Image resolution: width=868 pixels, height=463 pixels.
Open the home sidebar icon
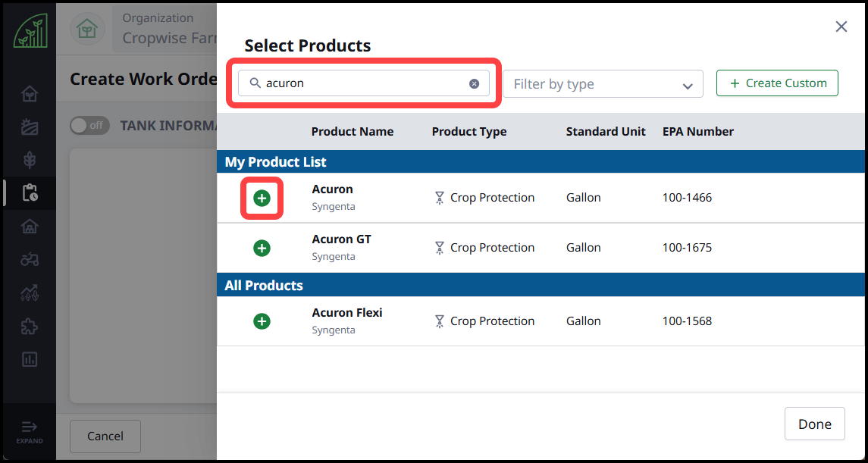[30, 94]
